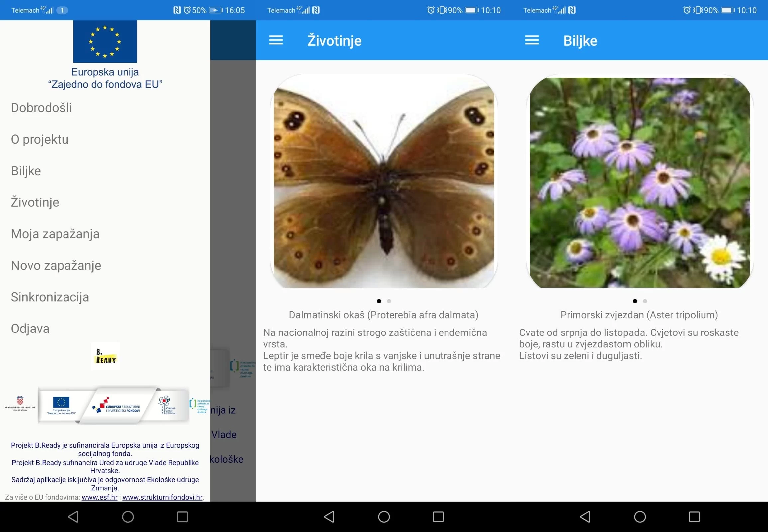768x532 pixels.
Task: Open hamburger menu on Životinje screen
Action: pyautogui.click(x=276, y=40)
